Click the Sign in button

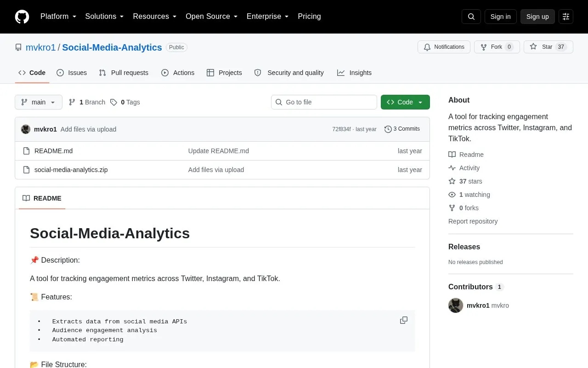pyautogui.click(x=500, y=17)
